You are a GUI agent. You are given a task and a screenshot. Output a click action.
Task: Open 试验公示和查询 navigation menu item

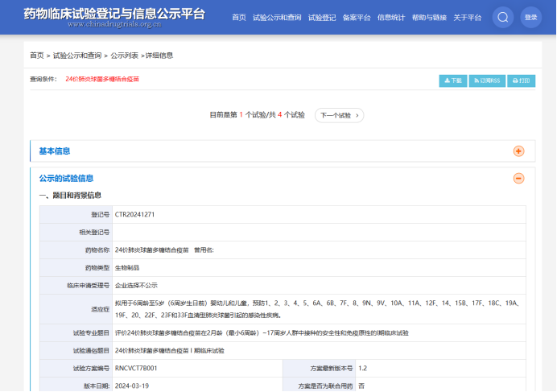click(x=277, y=18)
